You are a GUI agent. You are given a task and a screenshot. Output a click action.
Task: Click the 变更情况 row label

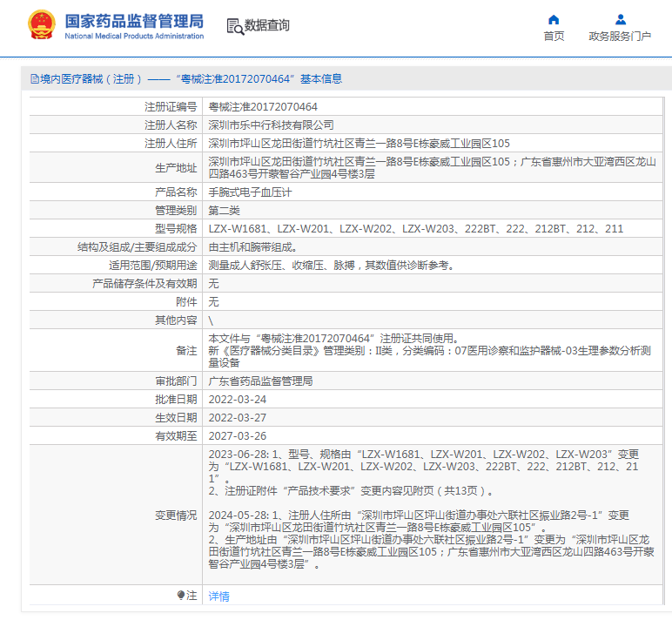click(x=176, y=515)
